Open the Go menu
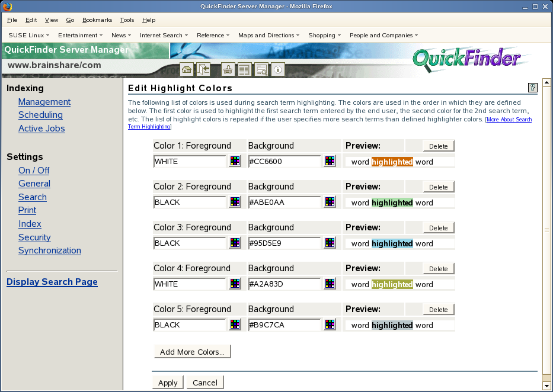Image resolution: width=553 pixels, height=392 pixels. (x=70, y=20)
